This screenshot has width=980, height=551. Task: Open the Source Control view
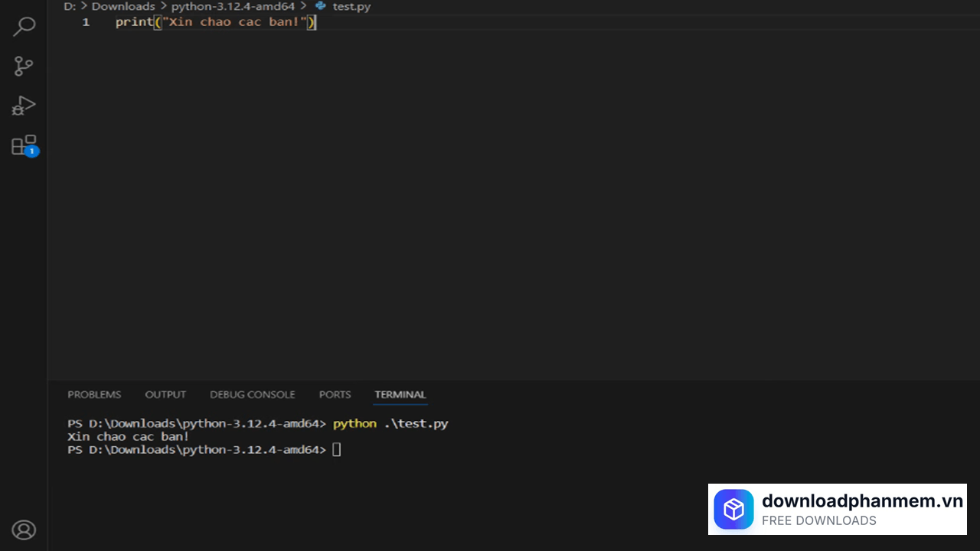point(24,66)
